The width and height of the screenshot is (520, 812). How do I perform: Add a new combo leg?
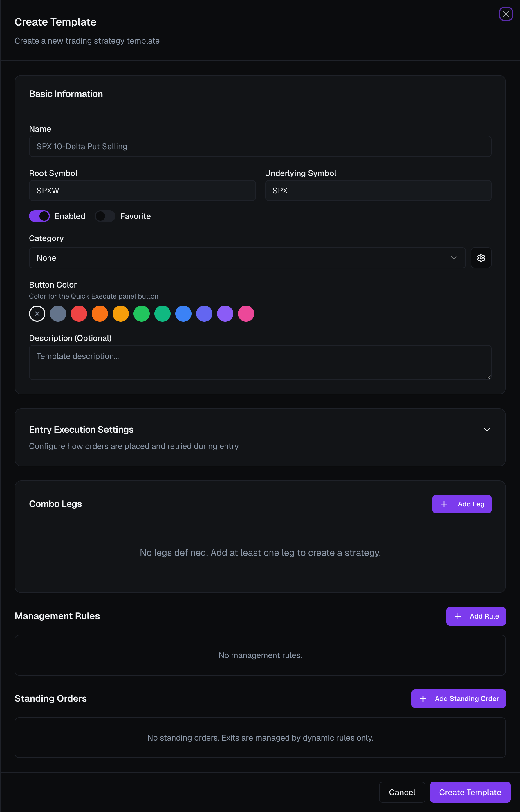pyautogui.click(x=462, y=504)
